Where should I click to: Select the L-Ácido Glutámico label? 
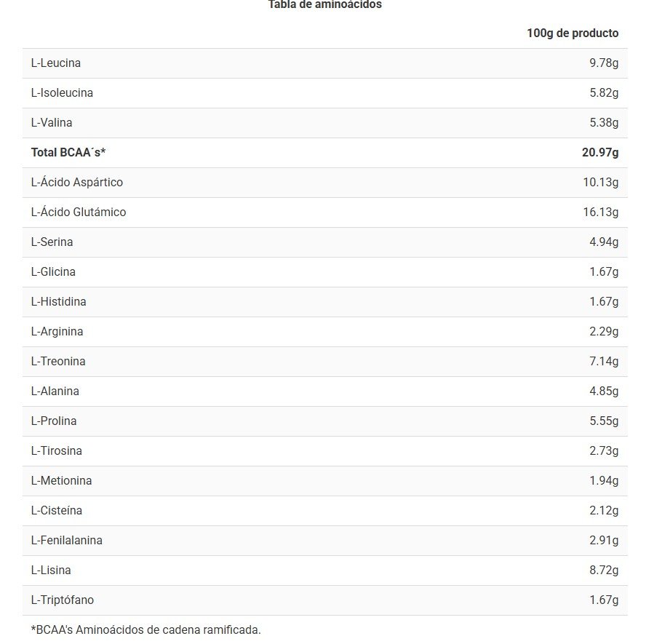tap(79, 212)
